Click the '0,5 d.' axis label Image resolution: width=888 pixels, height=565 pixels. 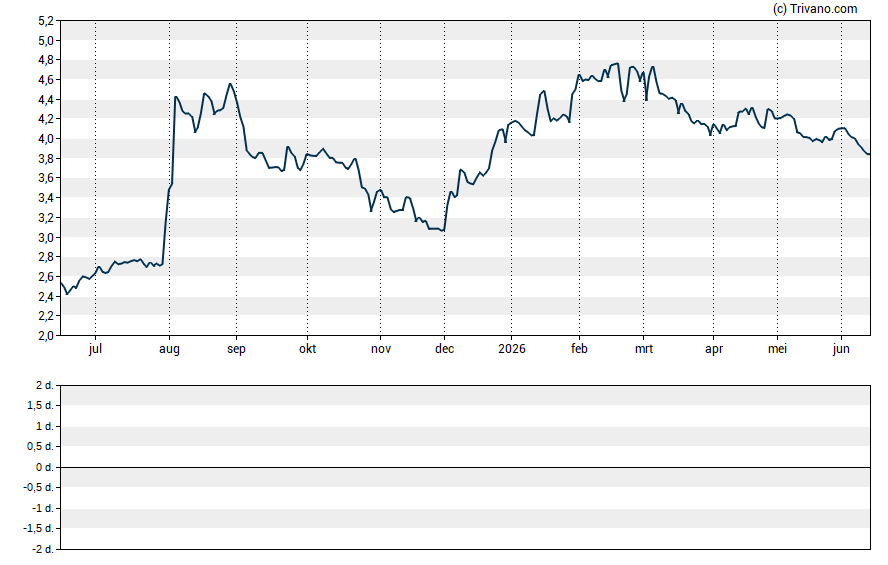tap(41, 447)
